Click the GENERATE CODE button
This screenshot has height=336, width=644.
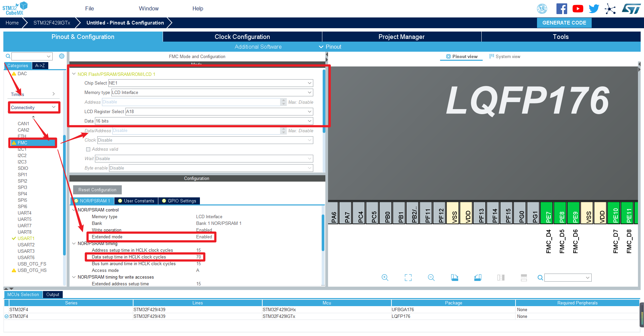click(564, 23)
